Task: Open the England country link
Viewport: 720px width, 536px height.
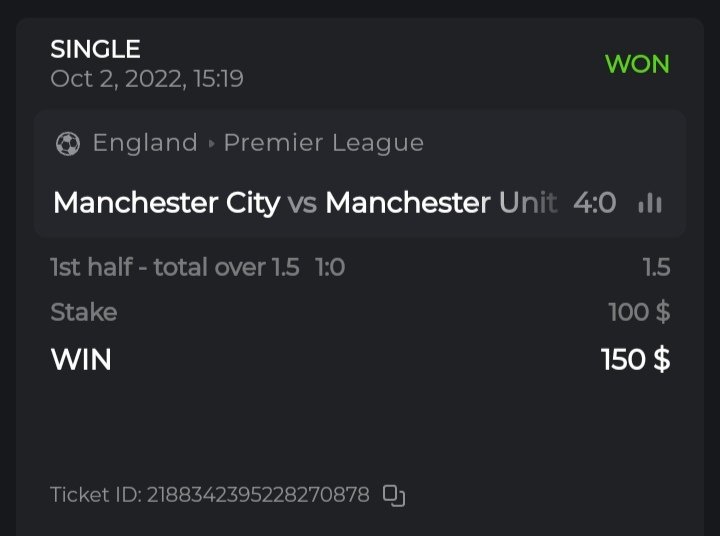Action: pos(145,143)
